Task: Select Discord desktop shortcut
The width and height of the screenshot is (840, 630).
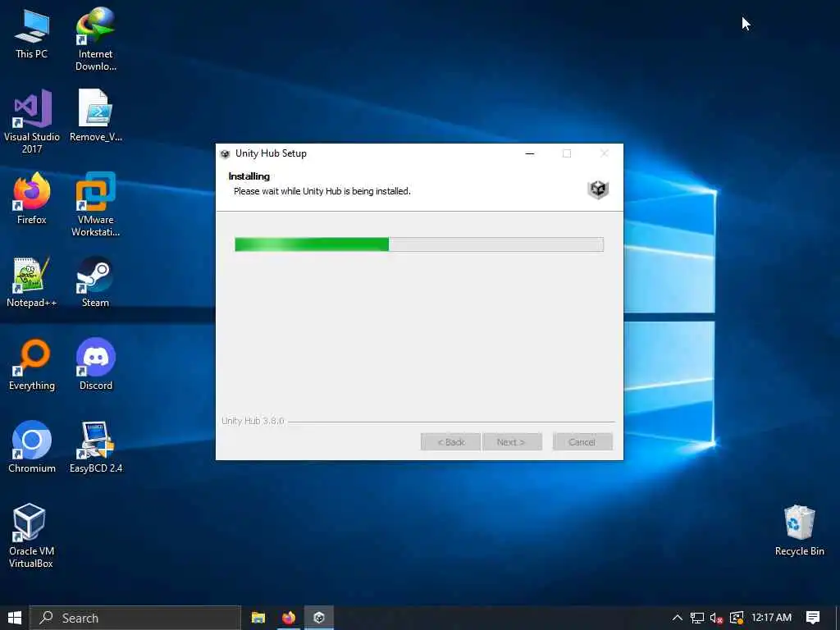Action: 95,365
